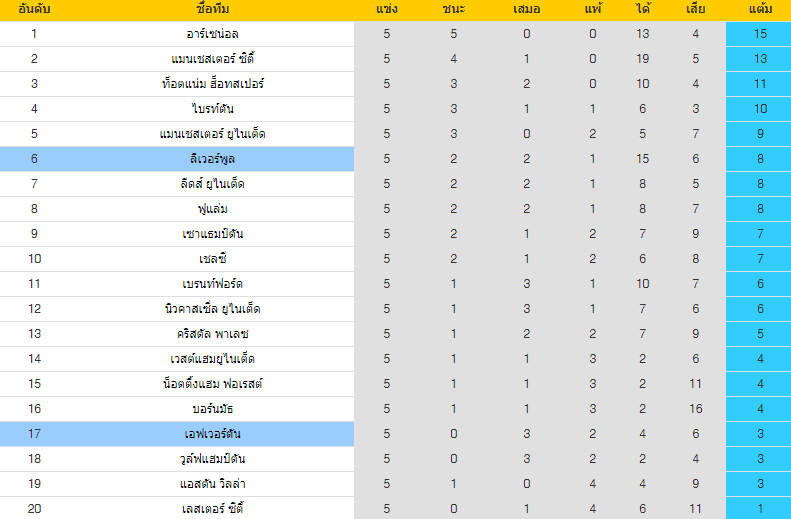Open นิวคาสเซิ่ล ยูไนเต็ด team entry
The image size is (791, 519).
pyautogui.click(x=212, y=309)
